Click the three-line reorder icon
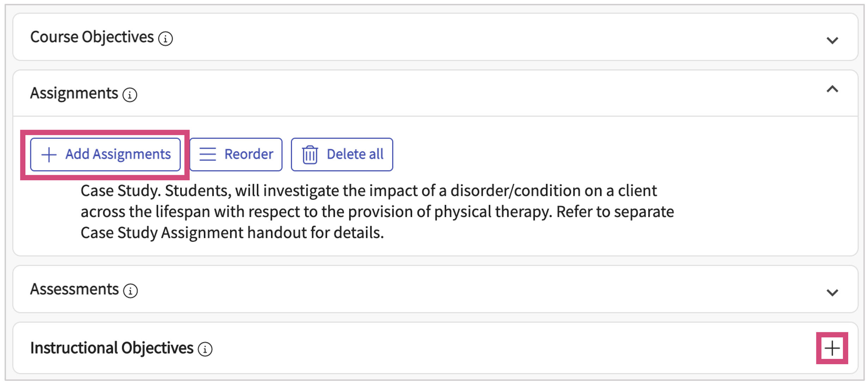This screenshot has width=868, height=384. point(208,155)
